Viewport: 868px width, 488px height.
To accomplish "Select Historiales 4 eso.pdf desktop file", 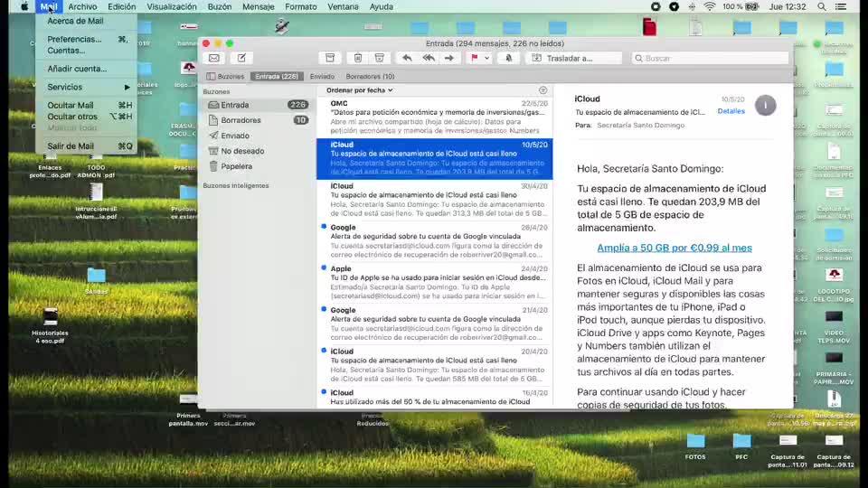I will [x=50, y=326].
